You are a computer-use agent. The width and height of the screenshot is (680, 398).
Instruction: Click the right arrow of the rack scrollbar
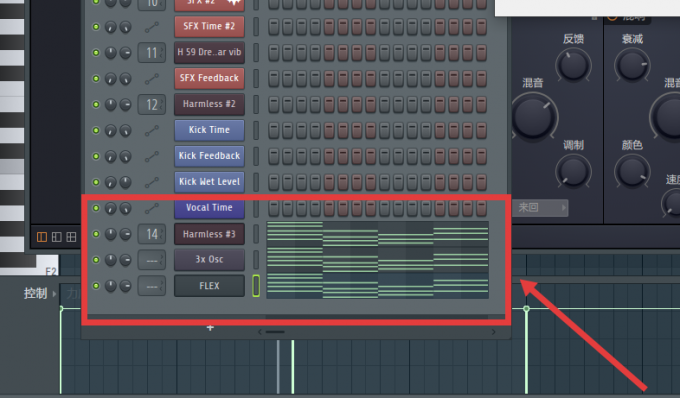(494, 332)
